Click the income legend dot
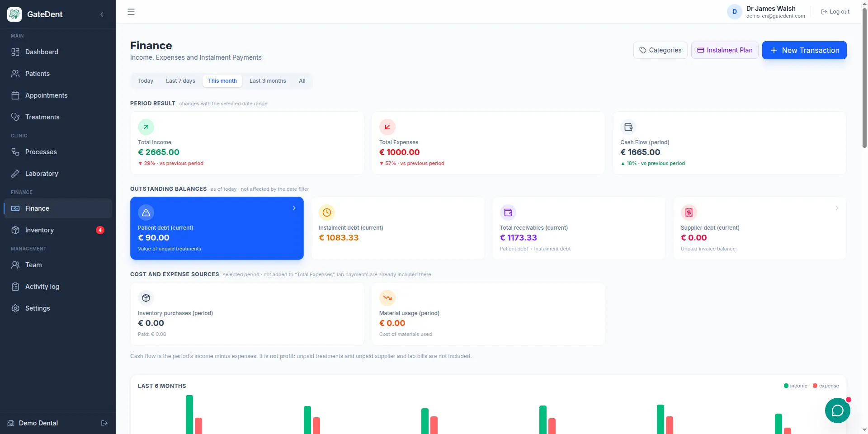The height and width of the screenshot is (434, 868). (786, 386)
